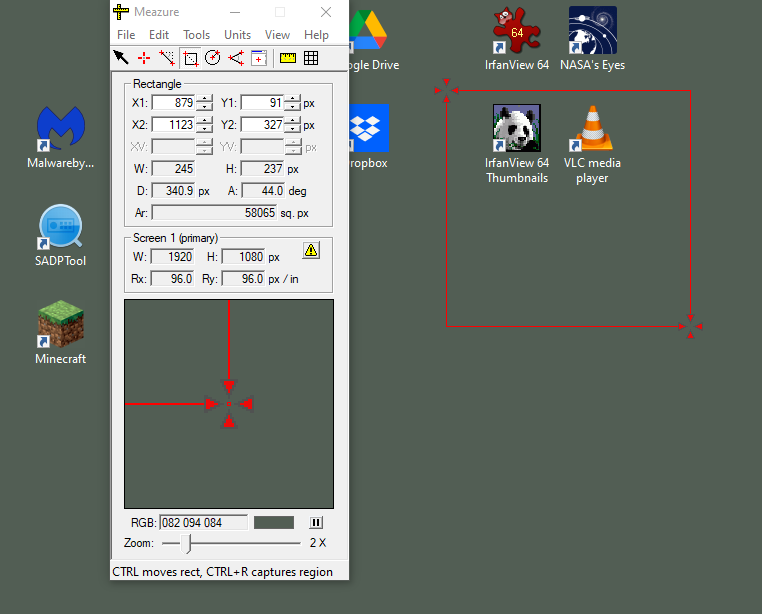
Task: Open the File menu
Action: tap(126, 35)
